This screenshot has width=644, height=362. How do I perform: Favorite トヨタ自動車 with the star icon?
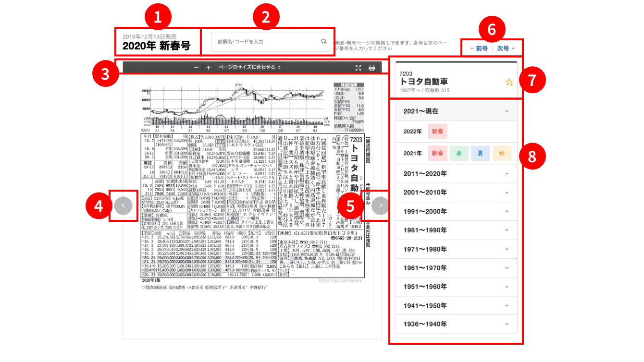(x=509, y=82)
